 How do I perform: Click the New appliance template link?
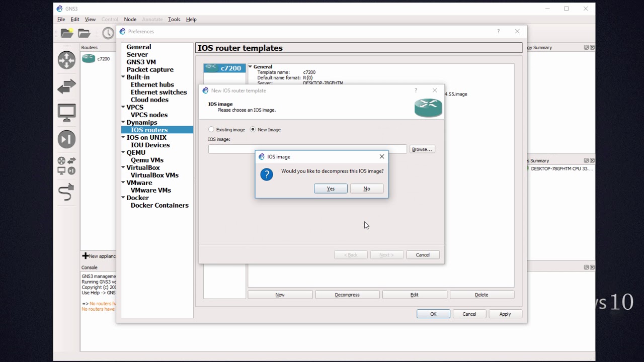click(x=100, y=256)
